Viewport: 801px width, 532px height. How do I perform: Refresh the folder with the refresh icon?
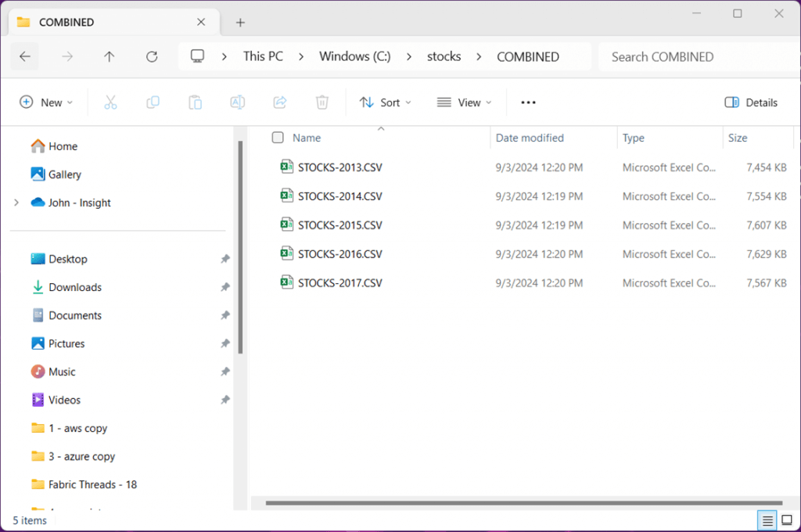pos(150,56)
